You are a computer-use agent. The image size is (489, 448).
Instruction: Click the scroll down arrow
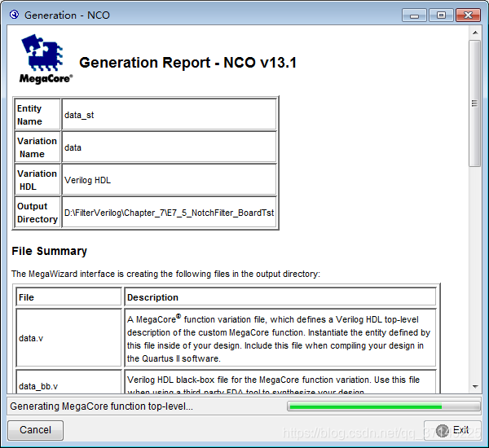tap(475, 387)
